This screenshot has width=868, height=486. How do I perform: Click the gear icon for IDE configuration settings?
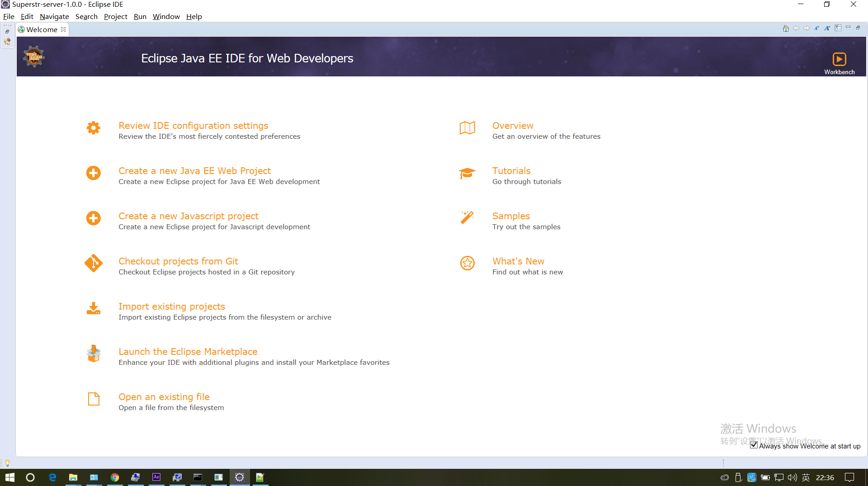[x=94, y=127]
